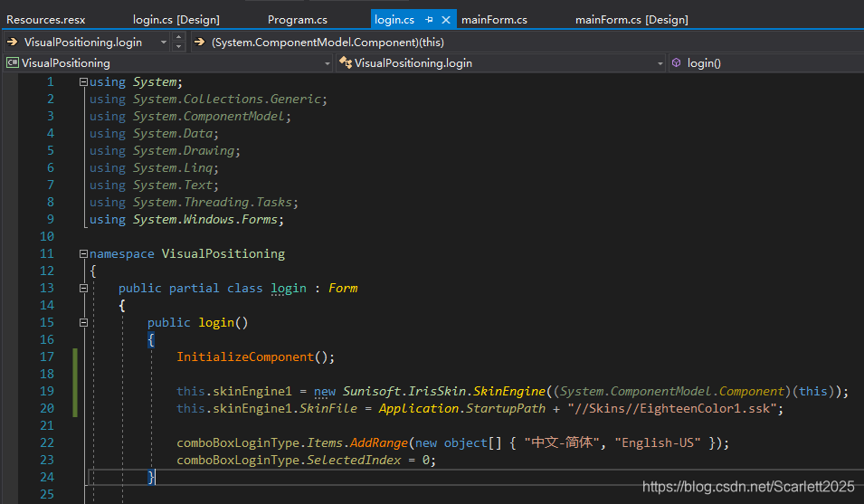Click the arrow icon left of VisualPositioning.login
This screenshot has width=864, height=504.
click(x=12, y=42)
